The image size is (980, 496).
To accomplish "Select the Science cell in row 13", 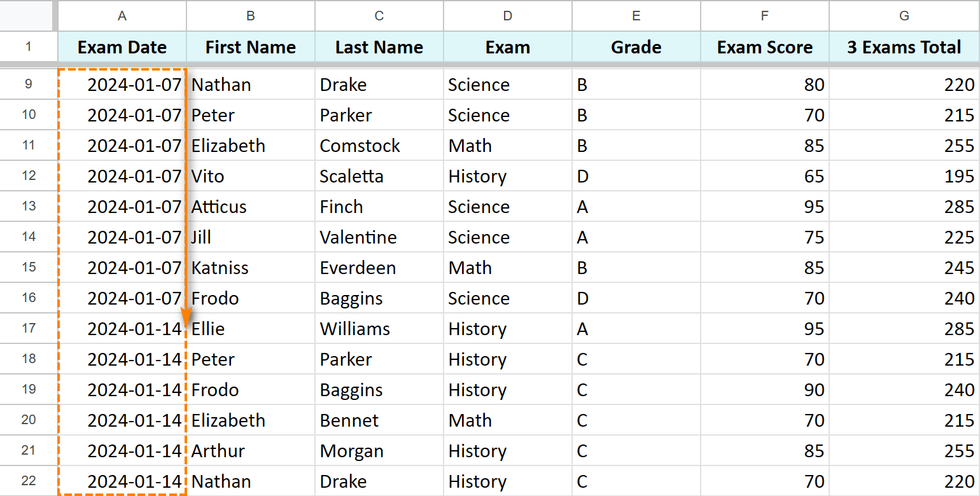I will point(507,206).
